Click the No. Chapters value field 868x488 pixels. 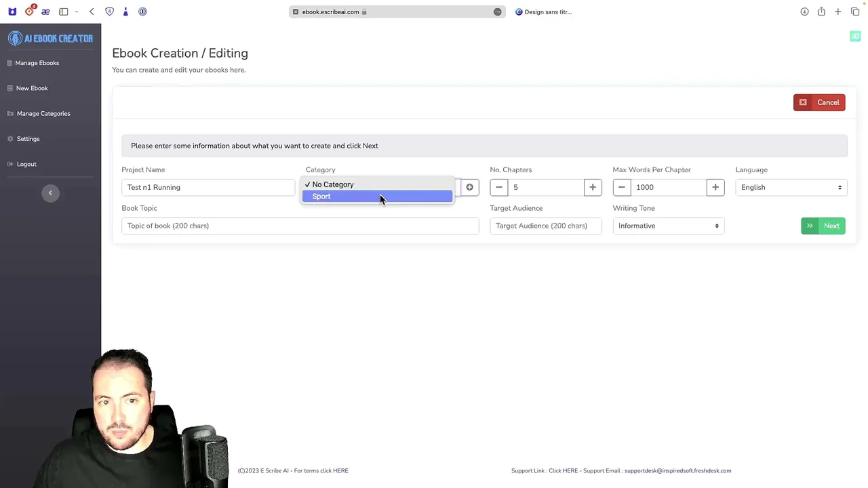point(546,187)
